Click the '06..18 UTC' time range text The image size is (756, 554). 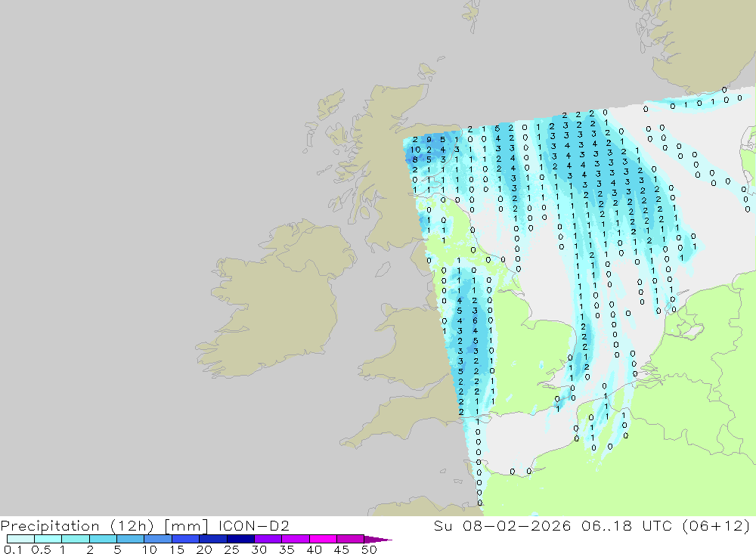[x=627, y=525]
